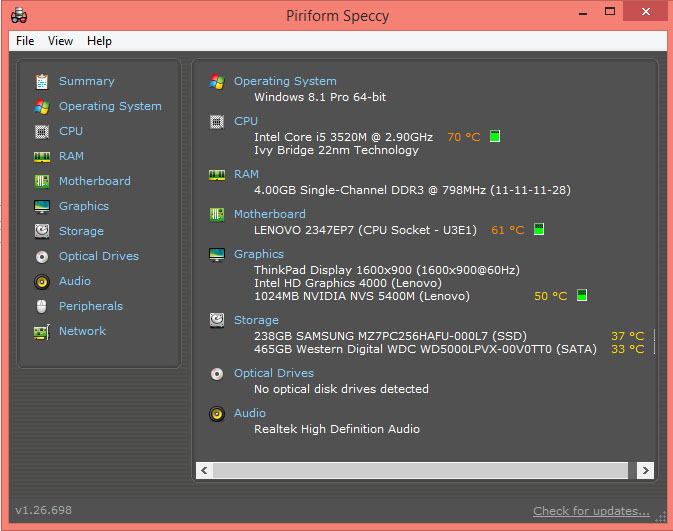Viewport: 673px width, 531px height.
Task: View Storage details from sidebar
Action: click(81, 231)
